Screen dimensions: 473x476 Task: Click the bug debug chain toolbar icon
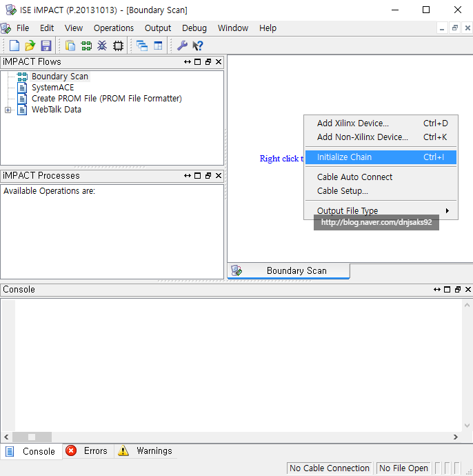(102, 46)
